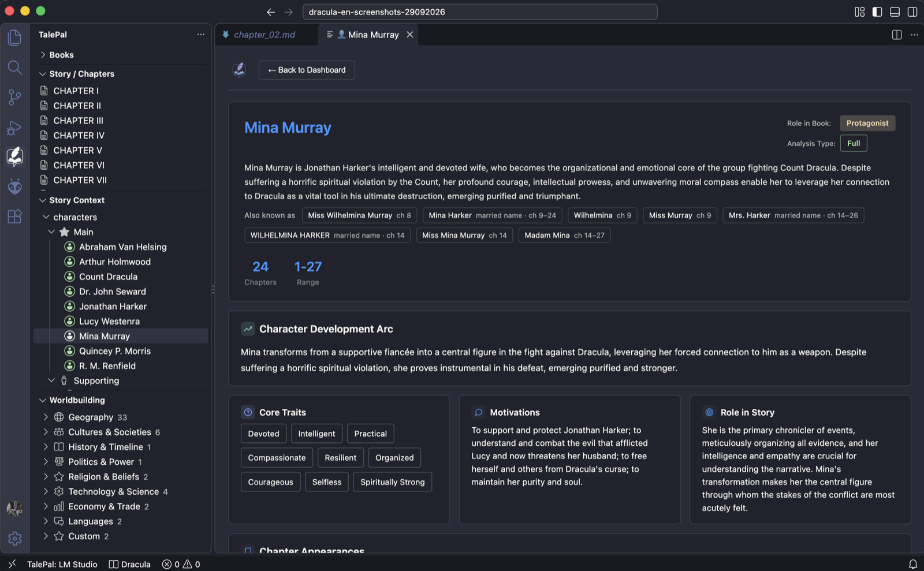Close the Mina Murray tab

click(409, 35)
